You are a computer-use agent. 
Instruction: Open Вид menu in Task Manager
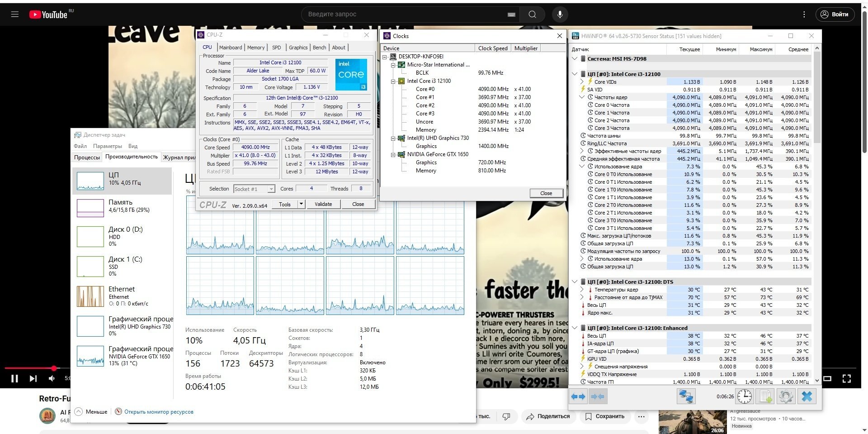(x=133, y=146)
